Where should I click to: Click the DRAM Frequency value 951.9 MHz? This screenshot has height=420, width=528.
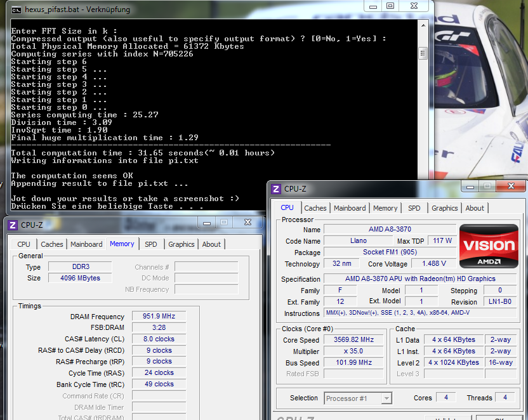pos(159,316)
